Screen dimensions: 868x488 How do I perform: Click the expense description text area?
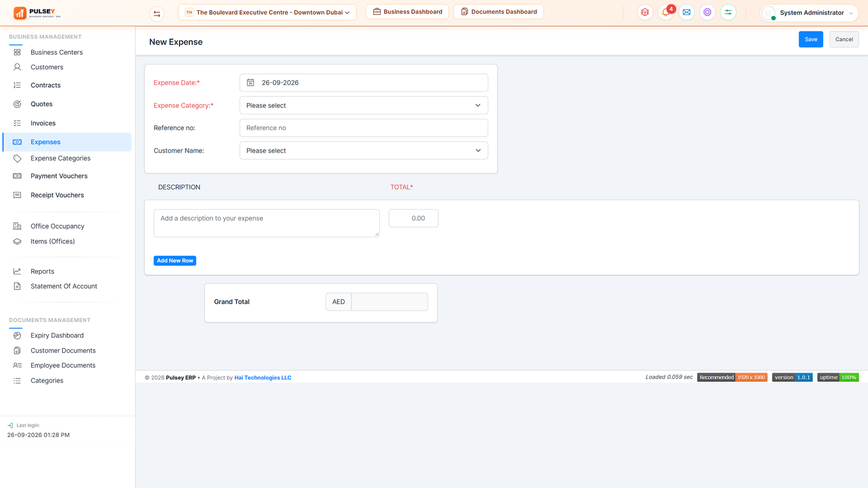[266, 223]
